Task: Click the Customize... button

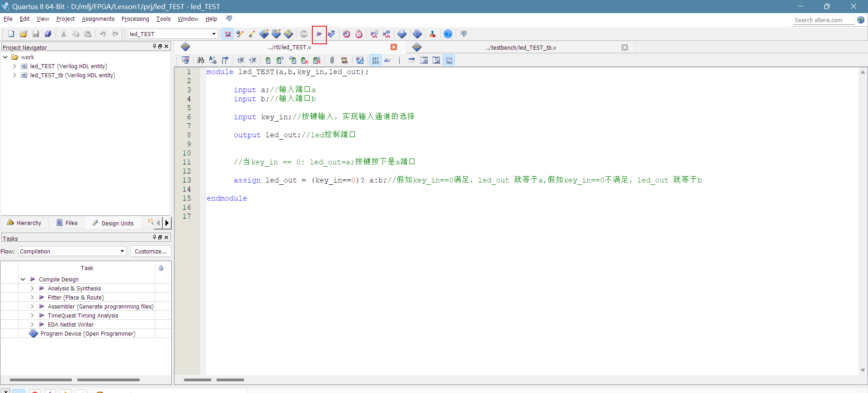Action: (151, 251)
